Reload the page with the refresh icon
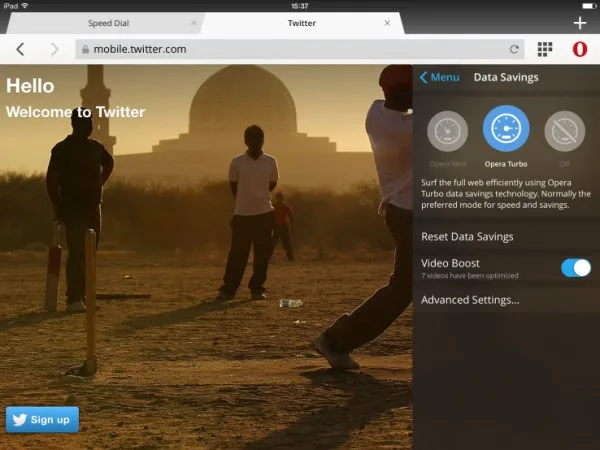The image size is (600, 450). (514, 49)
